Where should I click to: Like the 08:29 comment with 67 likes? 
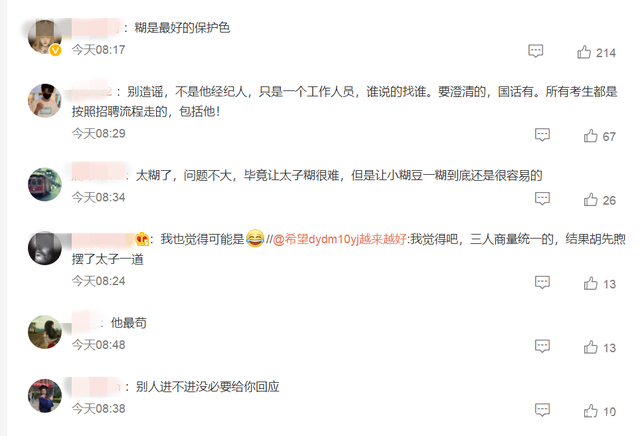click(x=591, y=136)
